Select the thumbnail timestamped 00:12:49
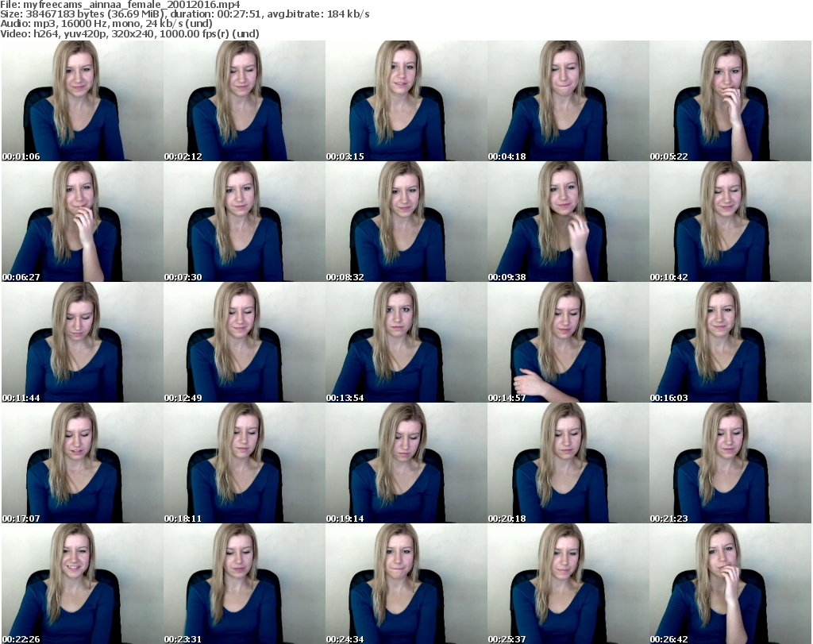Viewport: 813px width, 644px height. pos(245,342)
